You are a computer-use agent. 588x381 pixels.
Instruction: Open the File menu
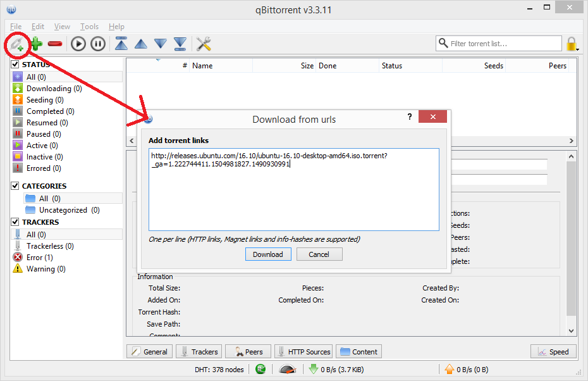point(16,27)
